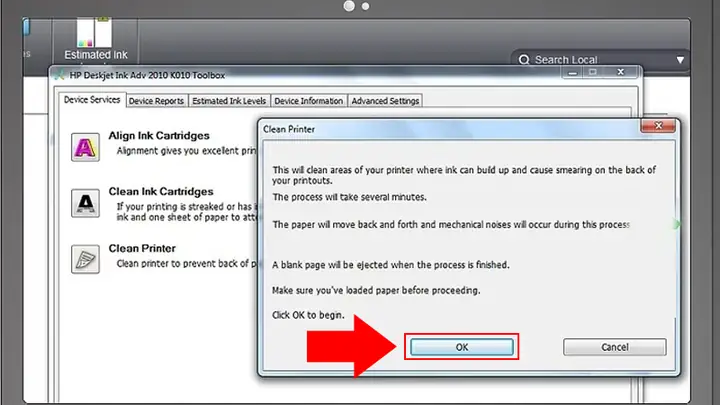Image resolution: width=720 pixels, height=405 pixels.
Task: Minimize the HP Deskjet Toolbox window
Action: coord(572,73)
